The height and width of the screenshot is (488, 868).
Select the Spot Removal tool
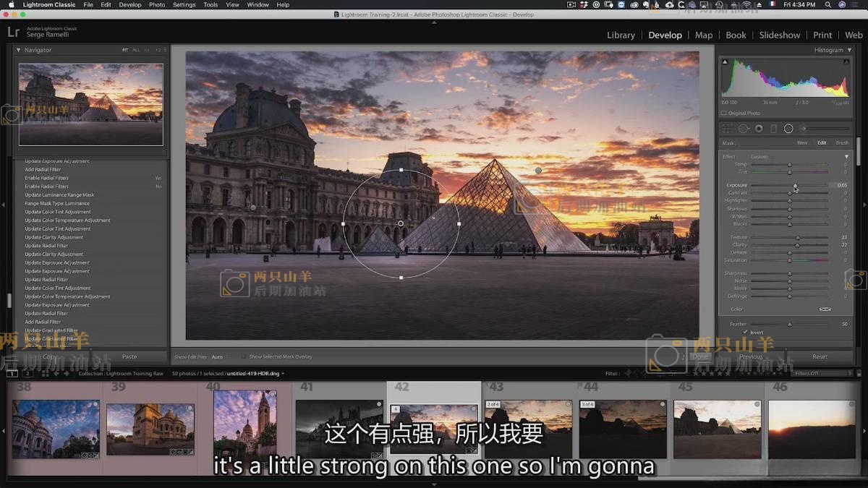744,129
